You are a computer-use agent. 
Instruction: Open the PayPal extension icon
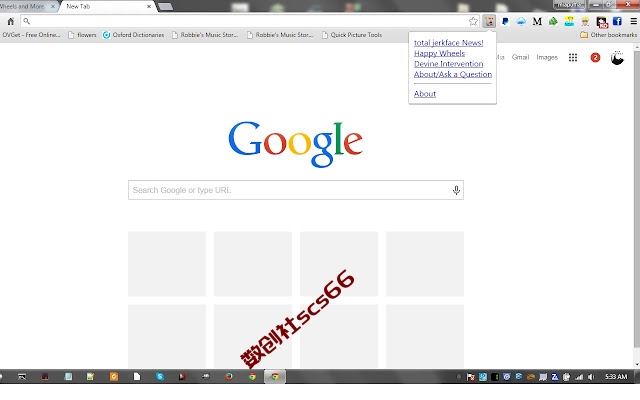click(x=505, y=21)
